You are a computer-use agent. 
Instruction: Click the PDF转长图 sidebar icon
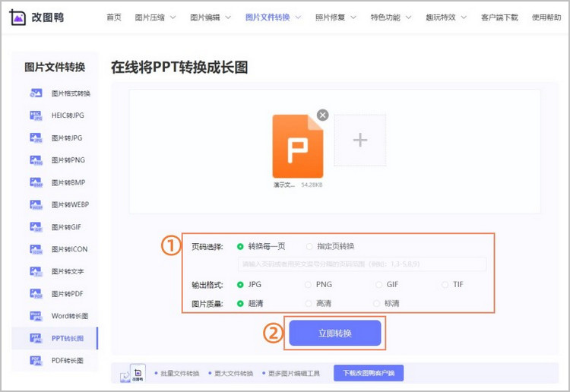tap(36, 360)
